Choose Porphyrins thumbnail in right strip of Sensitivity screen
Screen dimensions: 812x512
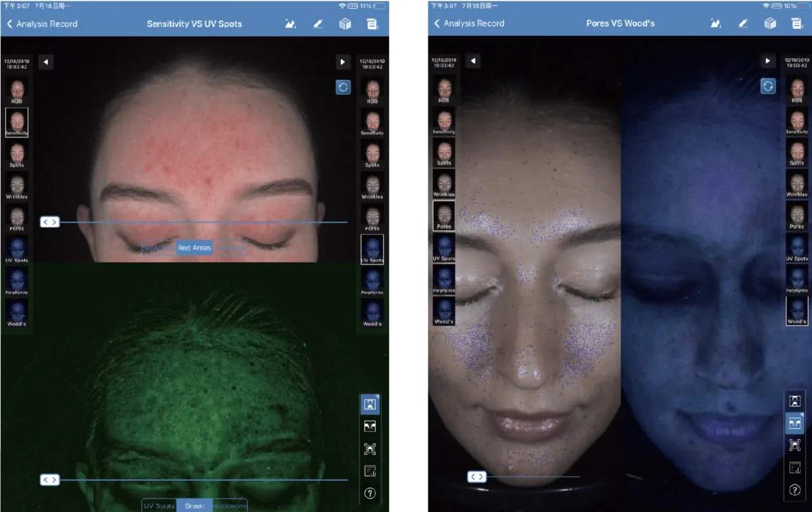[372, 281]
